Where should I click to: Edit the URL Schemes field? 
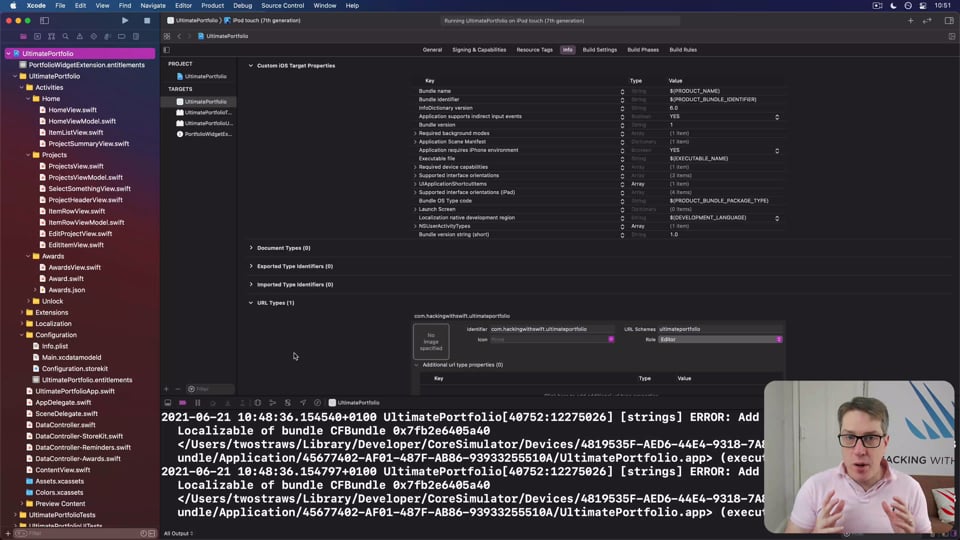click(x=720, y=329)
